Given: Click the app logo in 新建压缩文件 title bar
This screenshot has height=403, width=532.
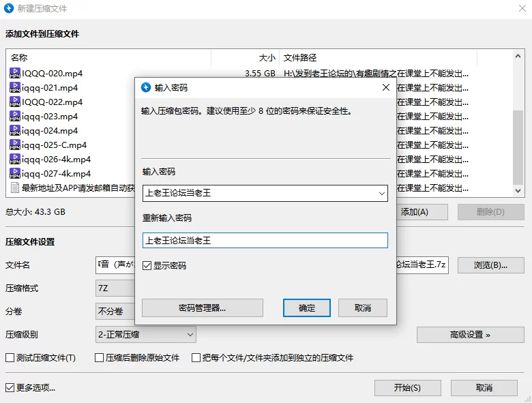Looking at the screenshot, I should click(9, 8).
